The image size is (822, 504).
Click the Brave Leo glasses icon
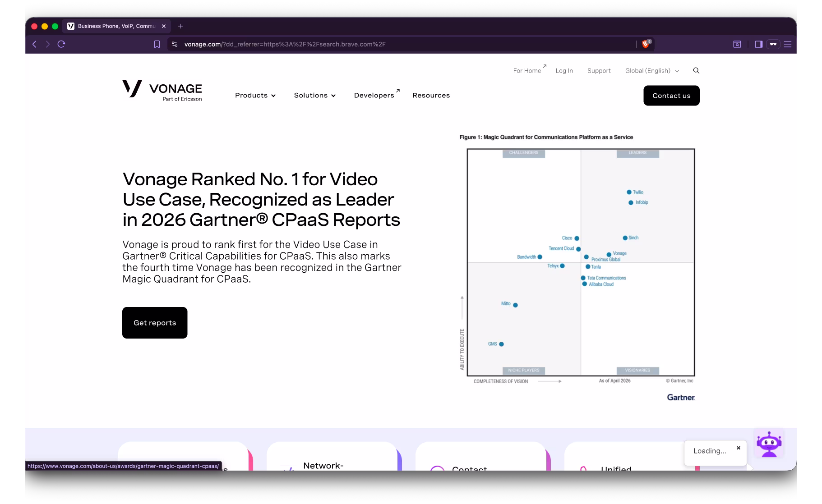[x=773, y=44]
